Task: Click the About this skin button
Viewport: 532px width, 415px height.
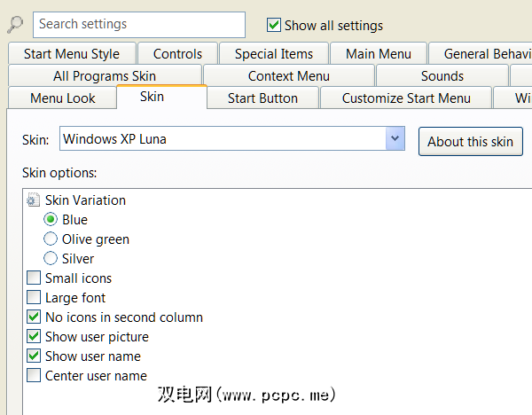Action: point(470,142)
